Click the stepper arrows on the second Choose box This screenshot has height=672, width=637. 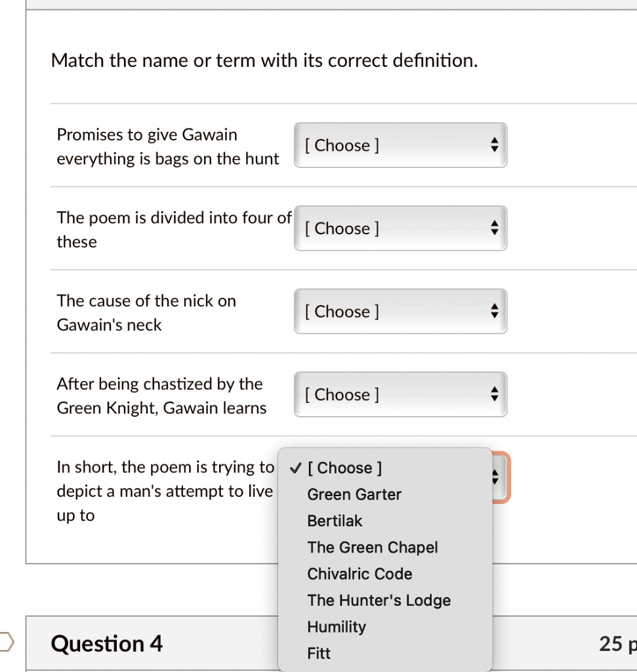point(495,228)
